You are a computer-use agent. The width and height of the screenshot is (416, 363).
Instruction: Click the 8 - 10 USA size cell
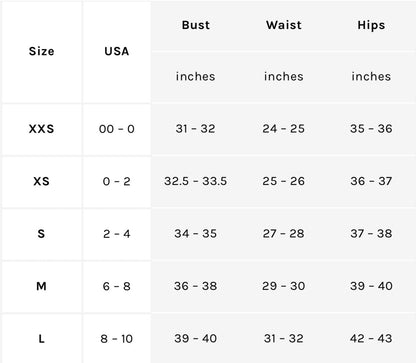[117, 339]
